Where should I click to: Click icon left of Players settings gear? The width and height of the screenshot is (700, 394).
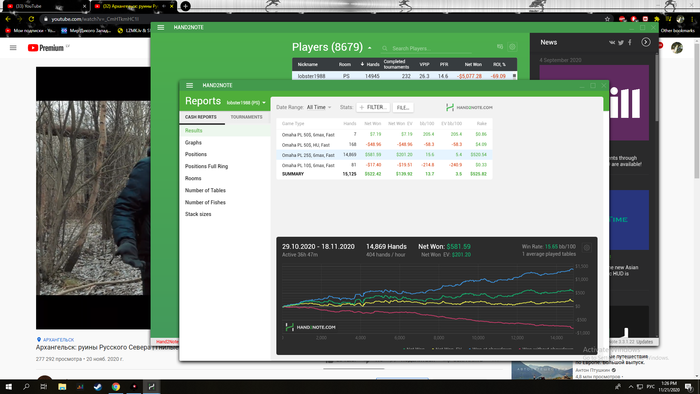500,46
